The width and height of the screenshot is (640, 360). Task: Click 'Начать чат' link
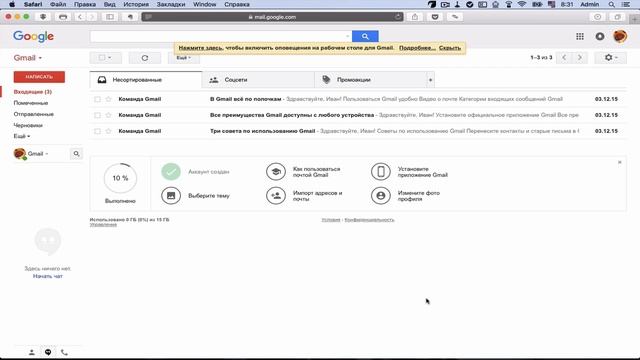pos(48,276)
